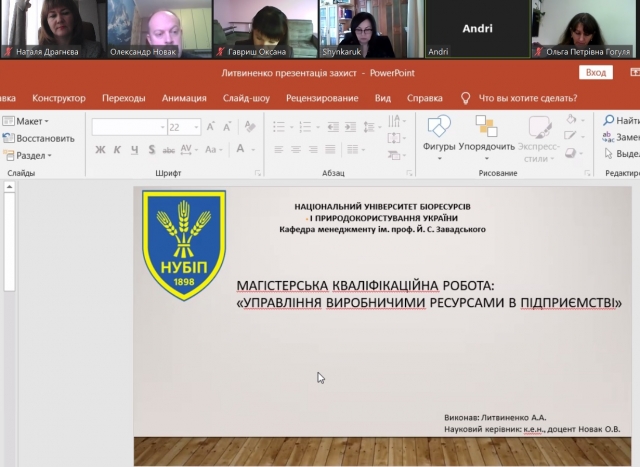Open the Справка tab
Viewport: 640px width, 467px height.
pos(424,98)
